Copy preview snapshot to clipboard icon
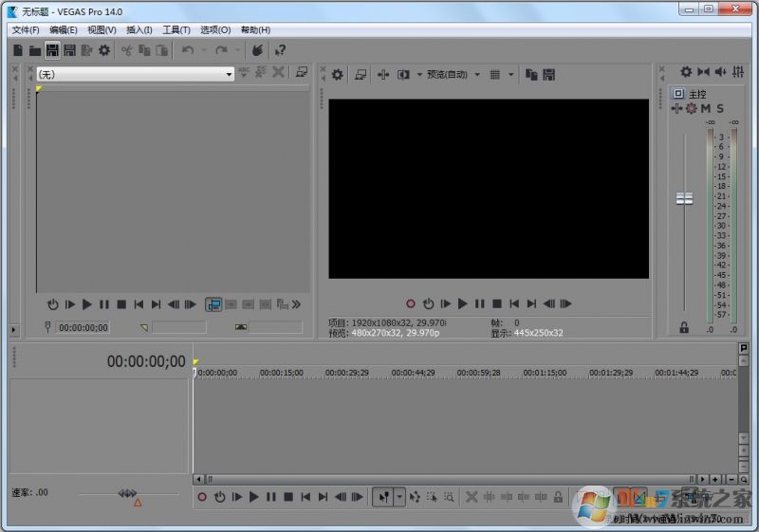The image size is (759, 532). (531, 75)
